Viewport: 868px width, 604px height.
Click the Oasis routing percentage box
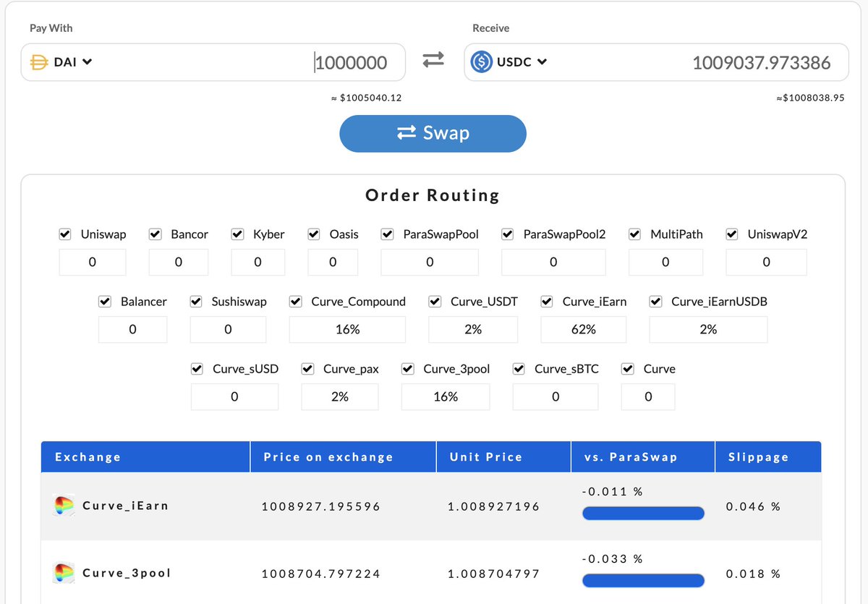(x=333, y=262)
